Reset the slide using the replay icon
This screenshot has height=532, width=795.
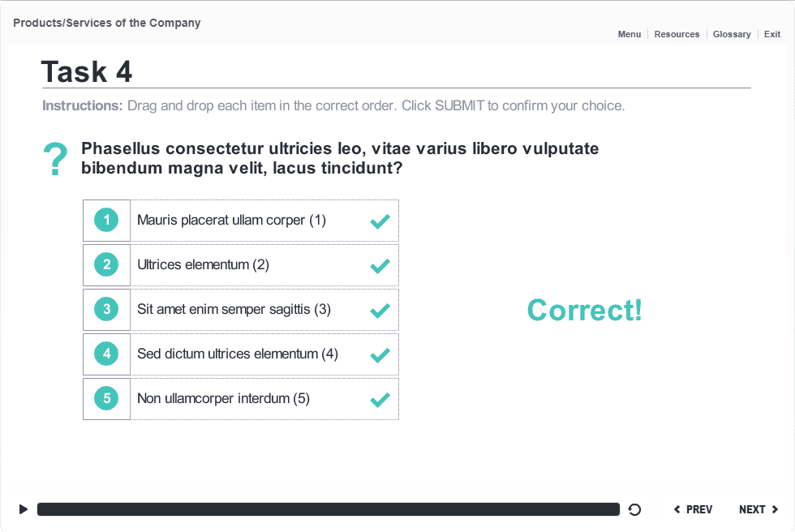(x=634, y=508)
